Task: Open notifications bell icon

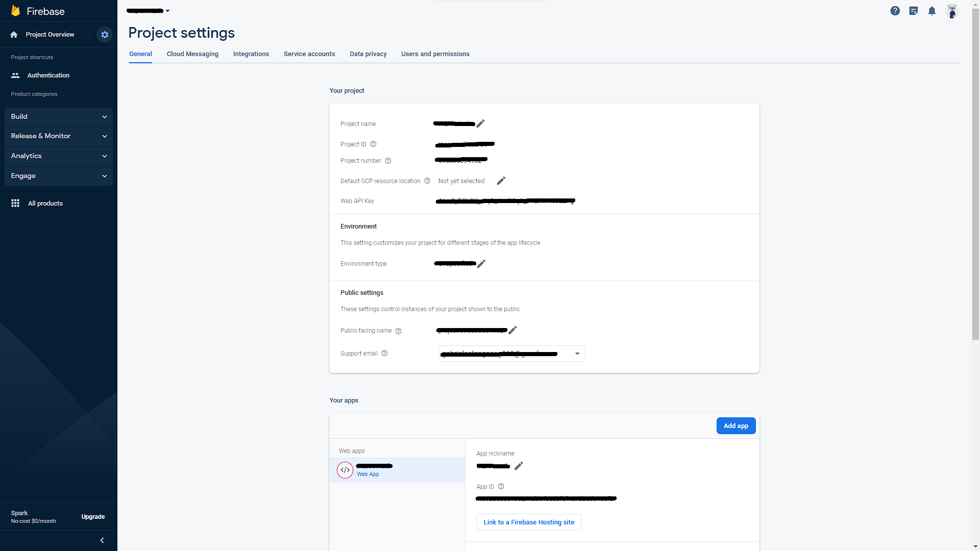Action: tap(932, 11)
